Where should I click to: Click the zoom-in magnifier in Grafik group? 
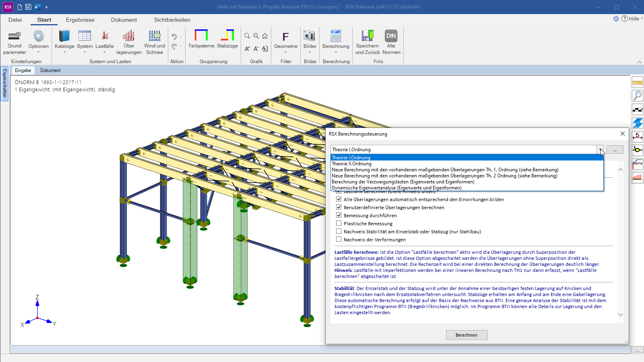coord(256,36)
